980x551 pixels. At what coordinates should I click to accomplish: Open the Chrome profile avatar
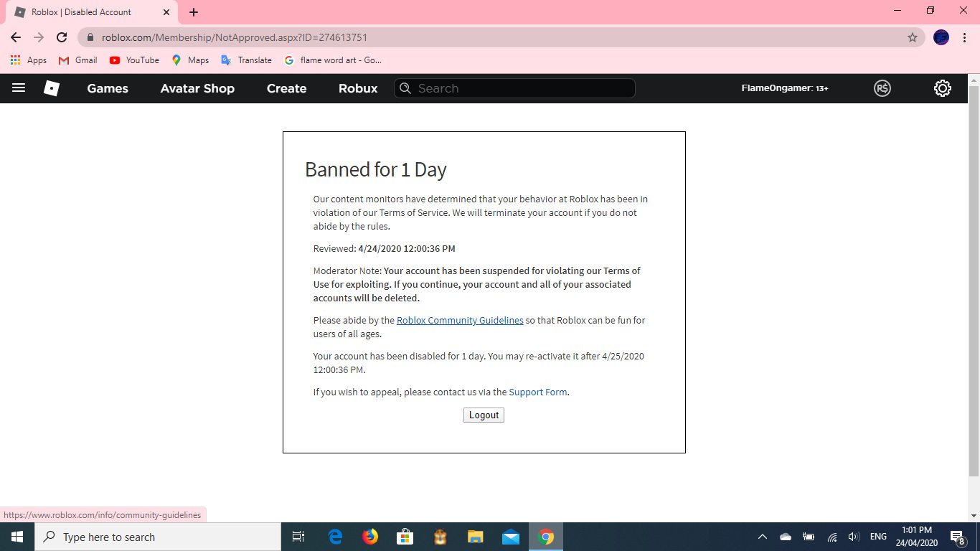click(x=941, y=37)
